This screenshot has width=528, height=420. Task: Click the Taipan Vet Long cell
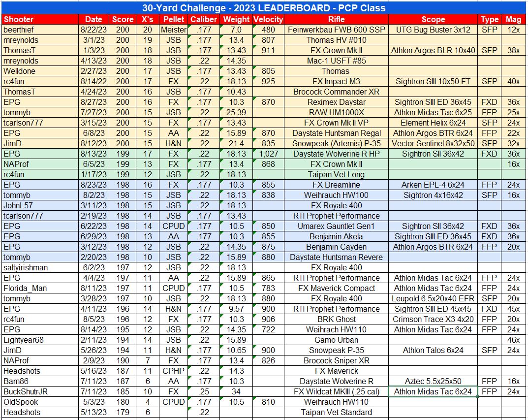[x=336, y=174]
